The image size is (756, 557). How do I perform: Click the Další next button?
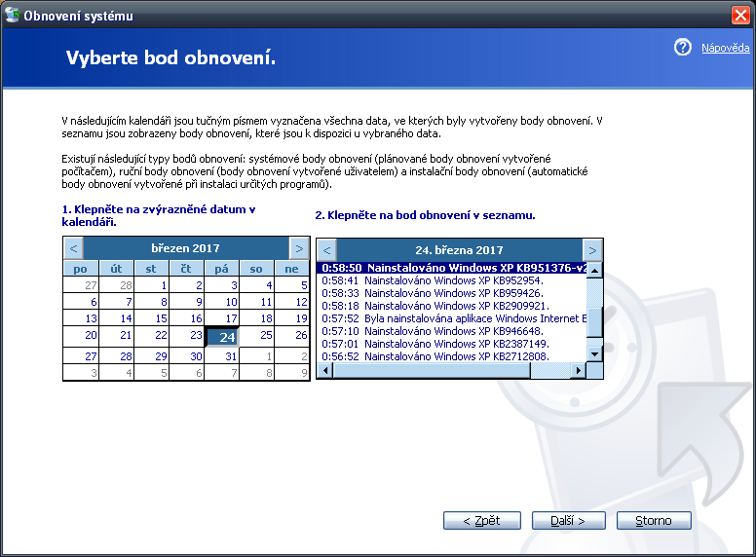(x=568, y=520)
